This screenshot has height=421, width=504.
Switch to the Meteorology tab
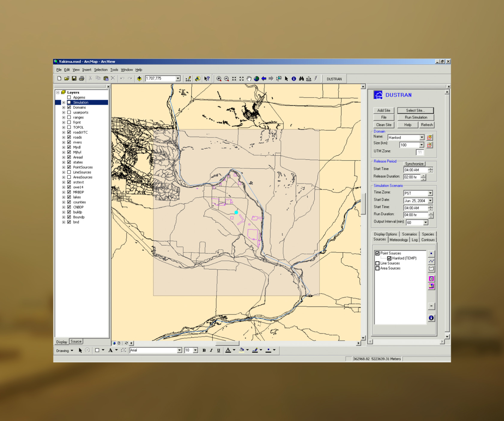[x=399, y=240]
